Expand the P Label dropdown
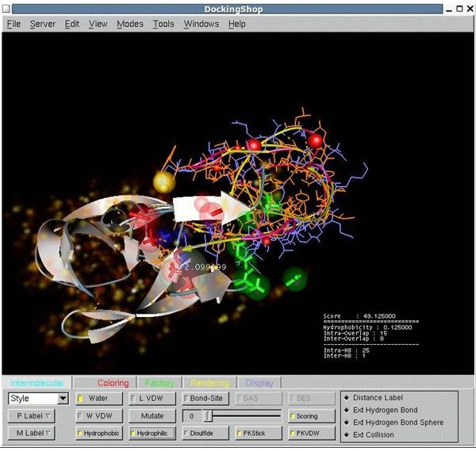Viewport: 476px width, 451px height. (x=31, y=416)
